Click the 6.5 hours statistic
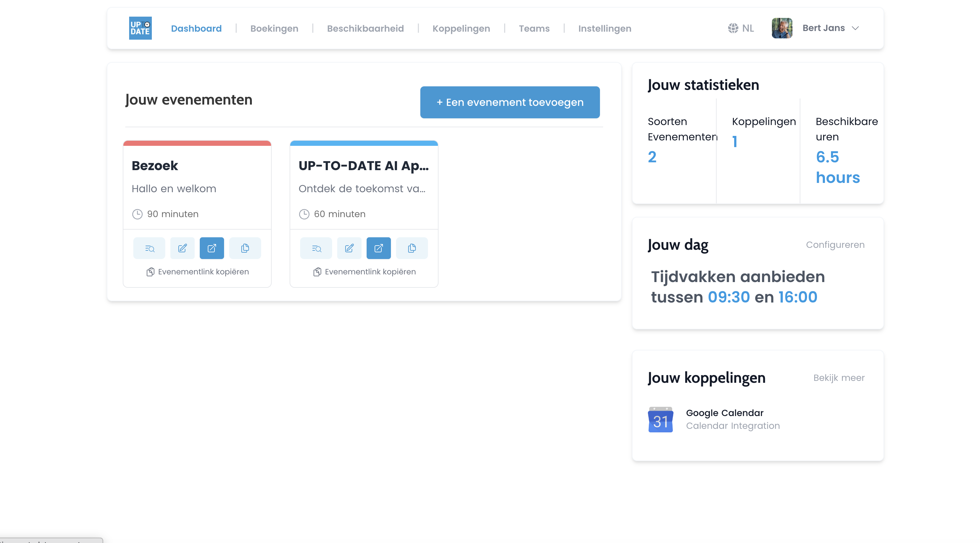 point(838,168)
